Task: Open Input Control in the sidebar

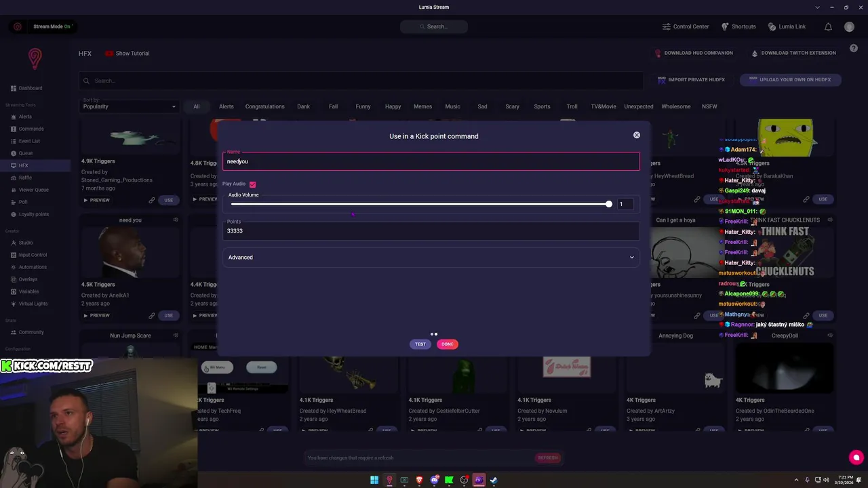Action: [x=28, y=255]
